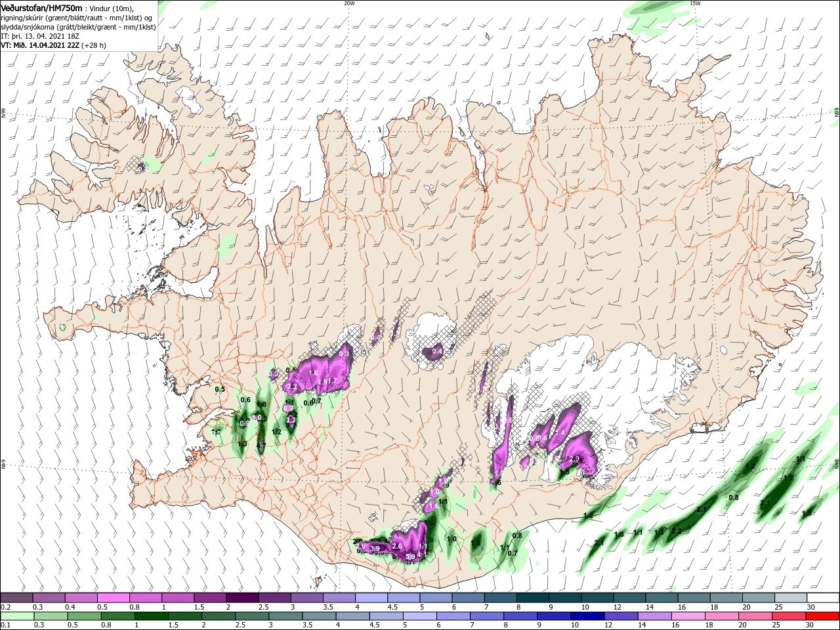Pick the dark teal snow swatch from 8 to 9
The width and height of the screenshot is (840, 630).
click(532, 598)
